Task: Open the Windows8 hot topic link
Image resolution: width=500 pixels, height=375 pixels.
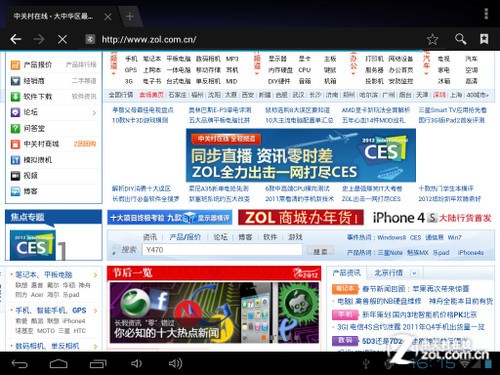Action: pyautogui.click(x=392, y=237)
